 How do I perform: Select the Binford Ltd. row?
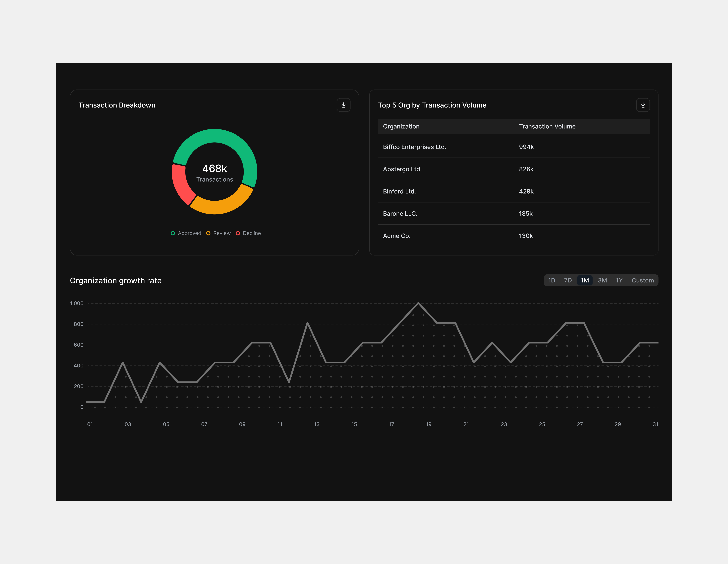pyautogui.click(x=514, y=191)
